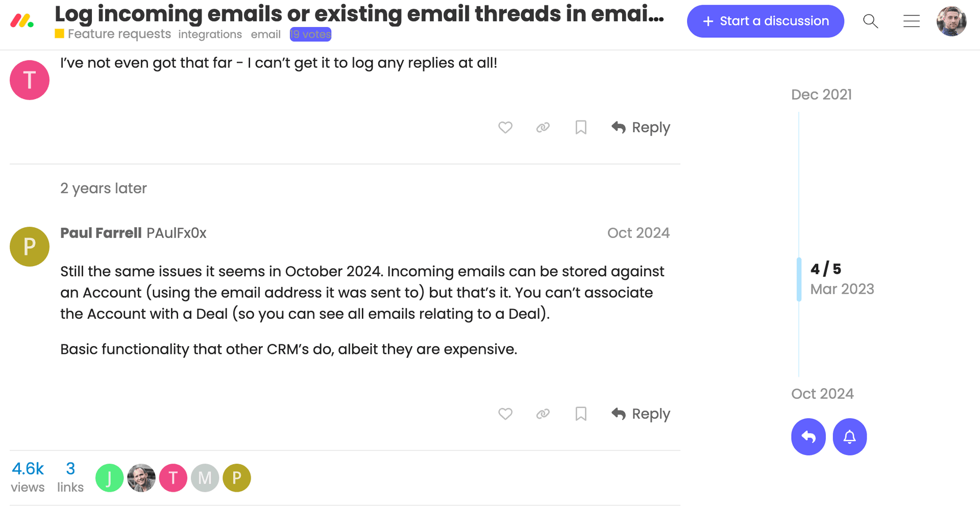Click the 19 votes badge

tap(310, 34)
